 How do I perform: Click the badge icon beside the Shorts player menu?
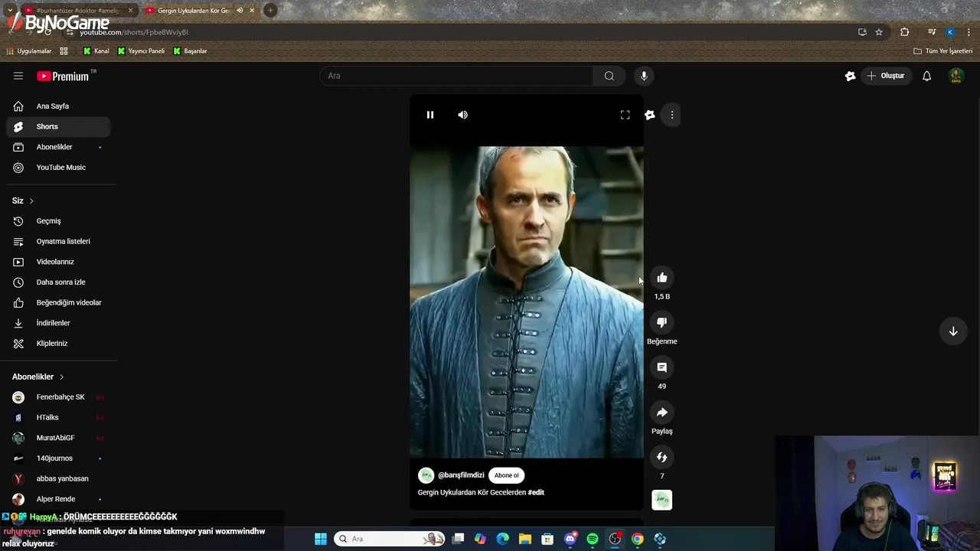[x=649, y=115]
